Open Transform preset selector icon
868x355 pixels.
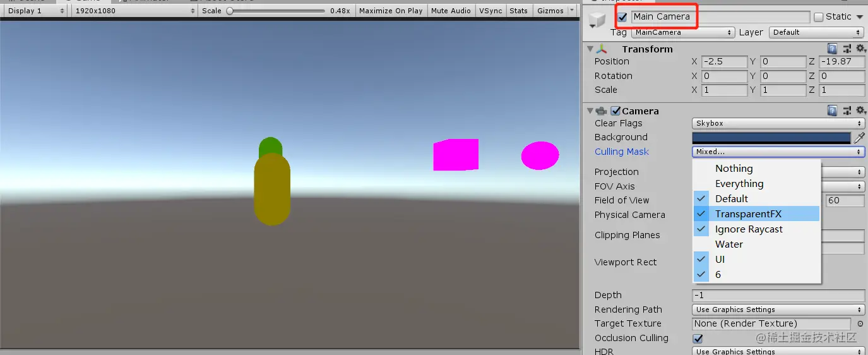(x=846, y=49)
